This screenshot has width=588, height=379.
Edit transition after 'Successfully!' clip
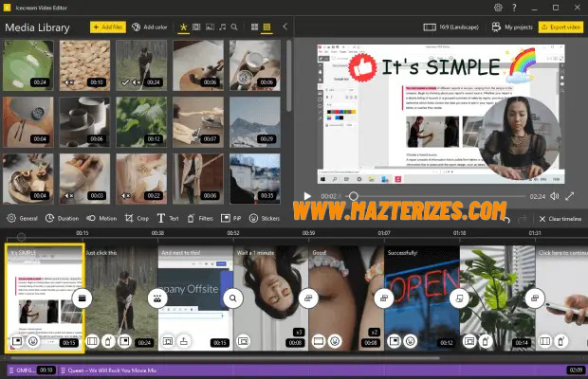click(459, 298)
